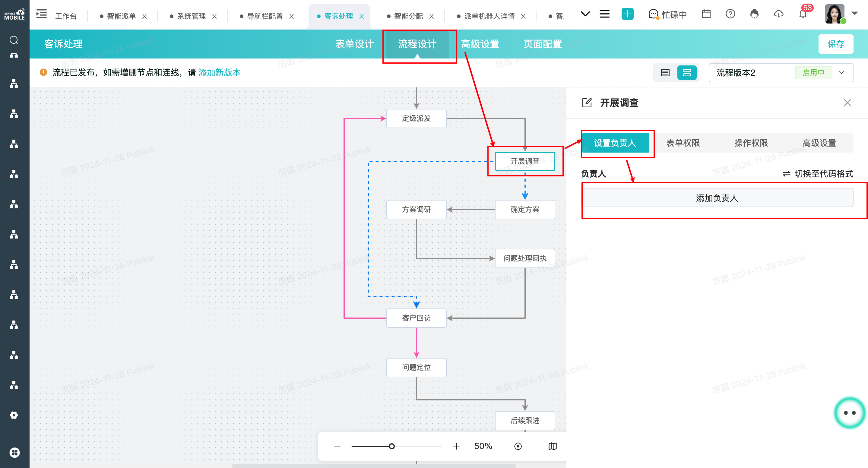Viewport: 868px width, 468px height.
Task: Close the 客诉处理 tab
Action: [x=362, y=16]
